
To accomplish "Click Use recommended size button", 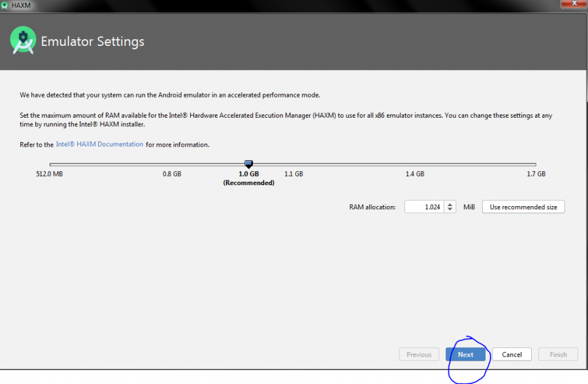I will [523, 207].
